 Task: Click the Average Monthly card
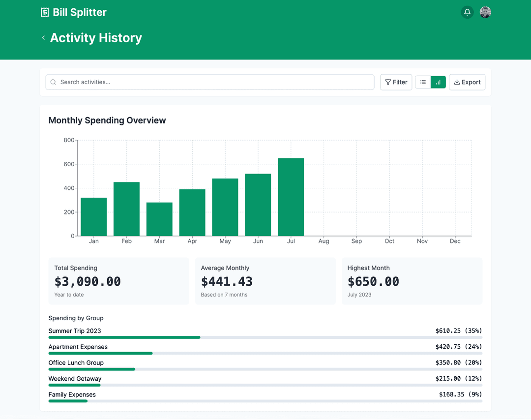click(x=265, y=281)
